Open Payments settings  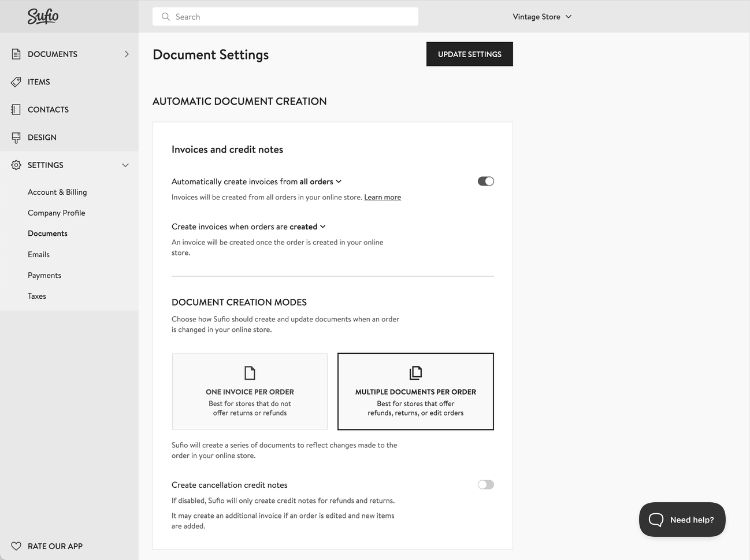tap(44, 275)
